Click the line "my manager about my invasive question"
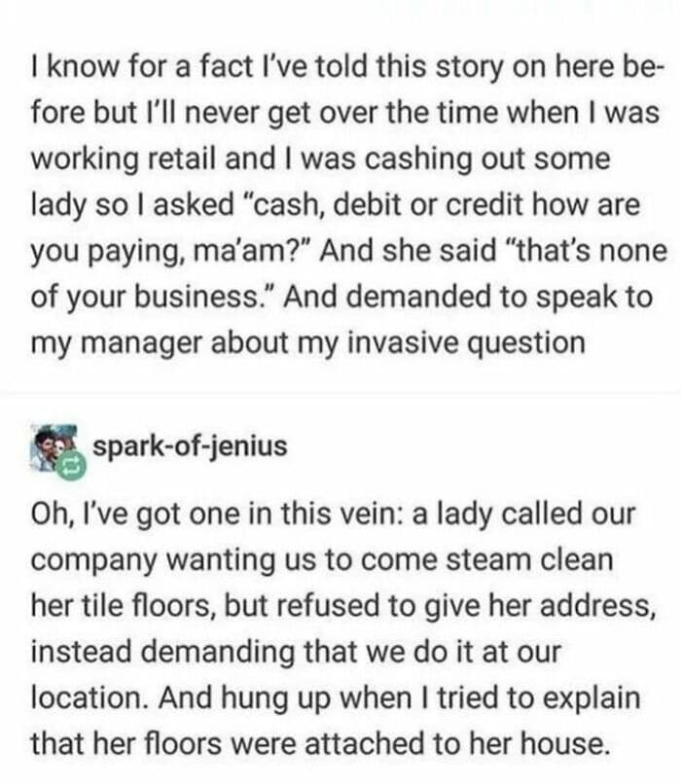This screenshot has width=681, height=784. [308, 343]
